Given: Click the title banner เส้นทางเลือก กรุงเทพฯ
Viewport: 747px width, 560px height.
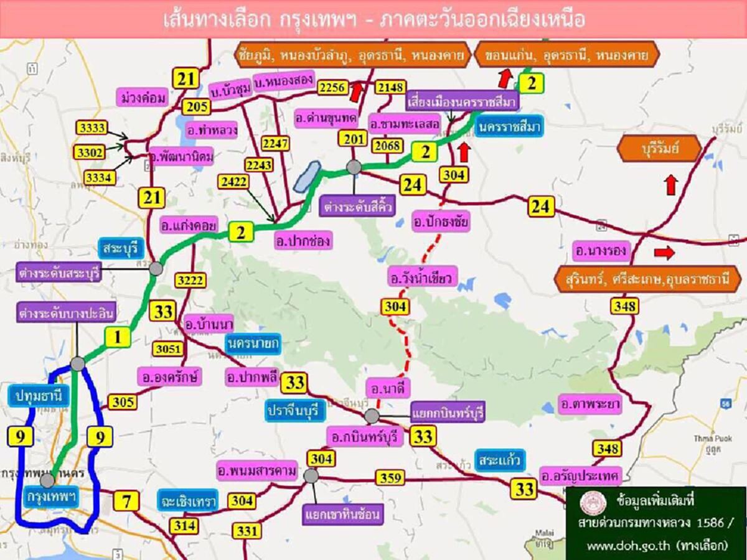Looking at the screenshot, I should (x=374, y=19).
